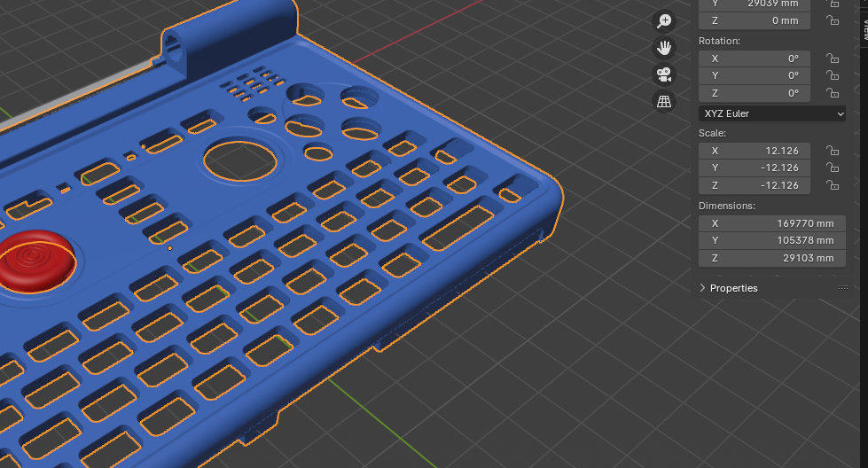This screenshot has width=868, height=468.
Task: Click the Rotation X angle field
Action: [755, 58]
